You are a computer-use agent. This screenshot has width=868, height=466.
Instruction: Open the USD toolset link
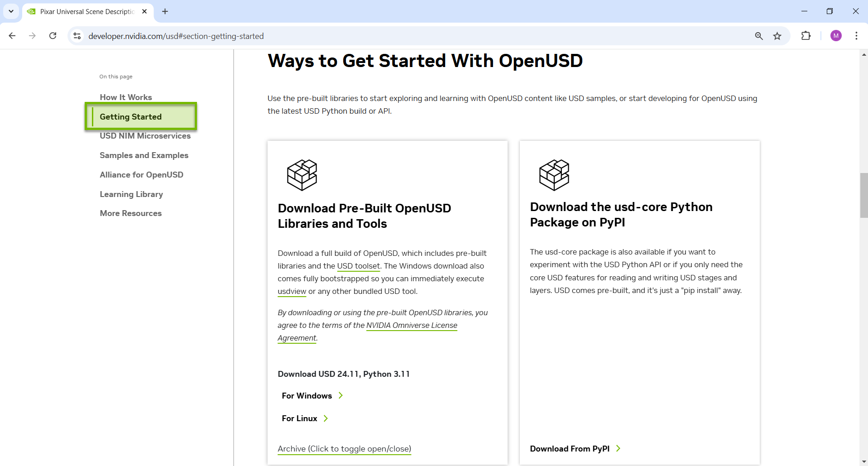(358, 266)
